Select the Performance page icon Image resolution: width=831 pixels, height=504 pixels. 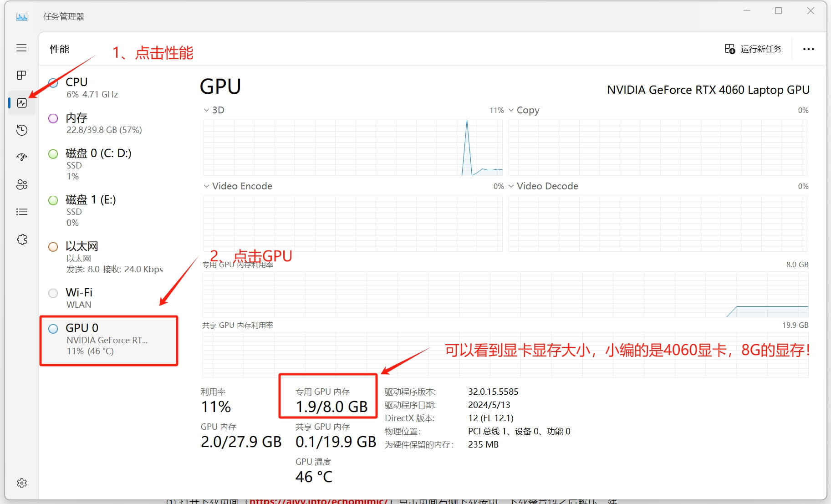pyautogui.click(x=22, y=103)
